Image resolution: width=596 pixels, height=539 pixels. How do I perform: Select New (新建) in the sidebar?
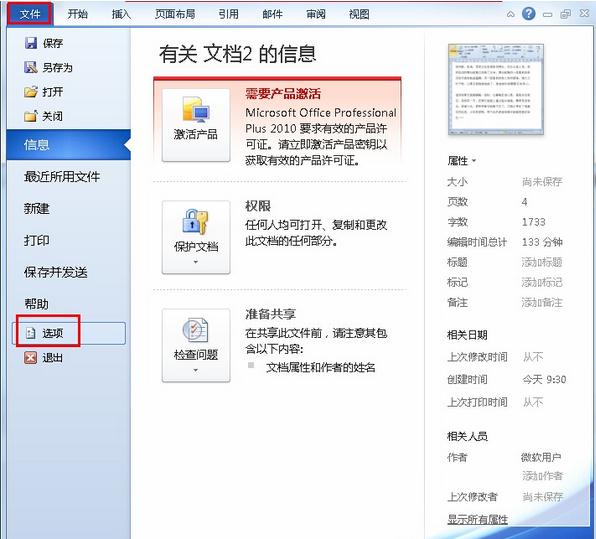coord(36,209)
